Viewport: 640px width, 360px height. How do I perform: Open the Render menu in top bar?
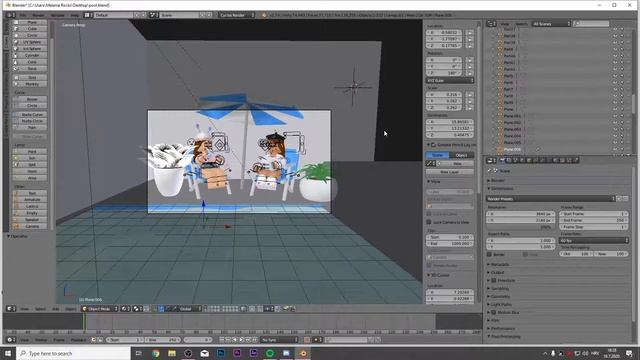pyautogui.click(x=38, y=15)
